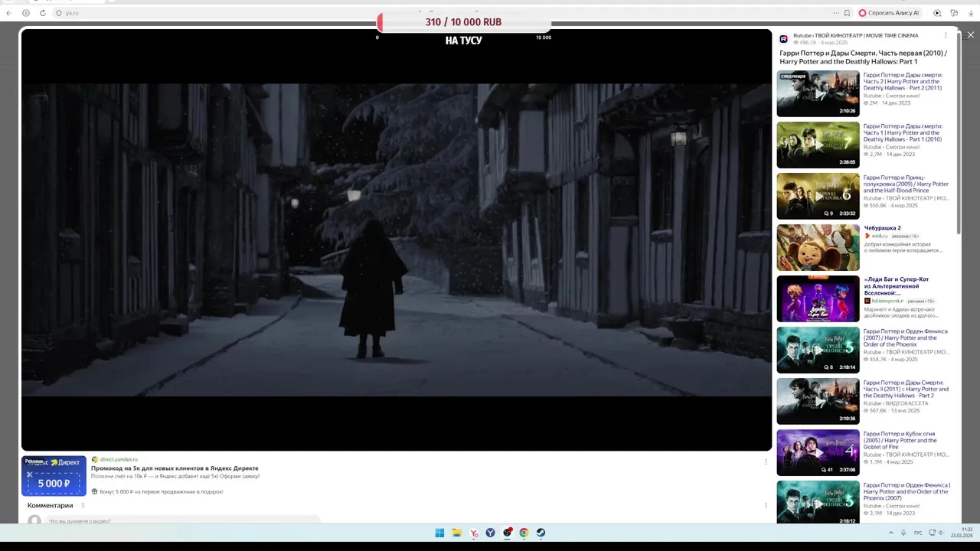Open the video picture-in-picture icon in browser toolbar
Screen dimensions: 980x551
point(937,13)
